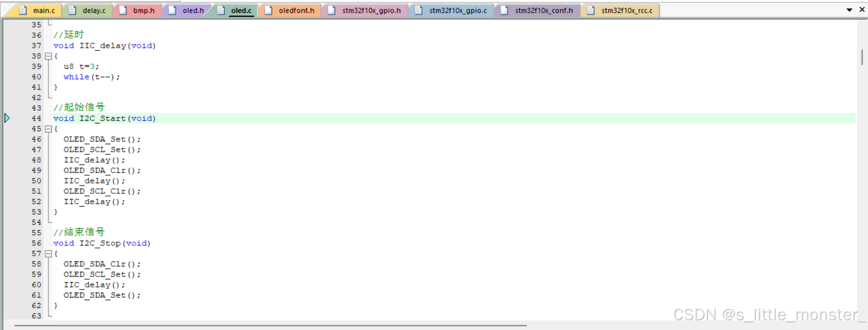Screen dimensions: 868x330
Task: Click the file icon on delay.c tab
Action: 72,10
